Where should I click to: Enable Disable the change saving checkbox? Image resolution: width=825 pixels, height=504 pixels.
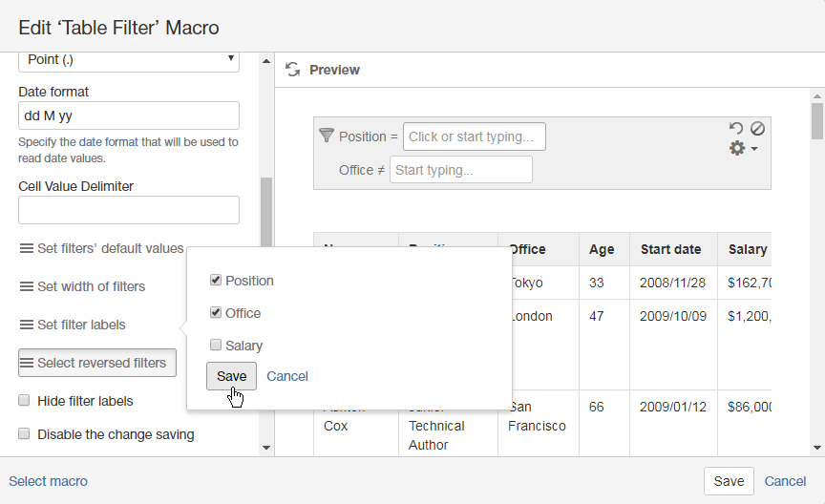[25, 434]
